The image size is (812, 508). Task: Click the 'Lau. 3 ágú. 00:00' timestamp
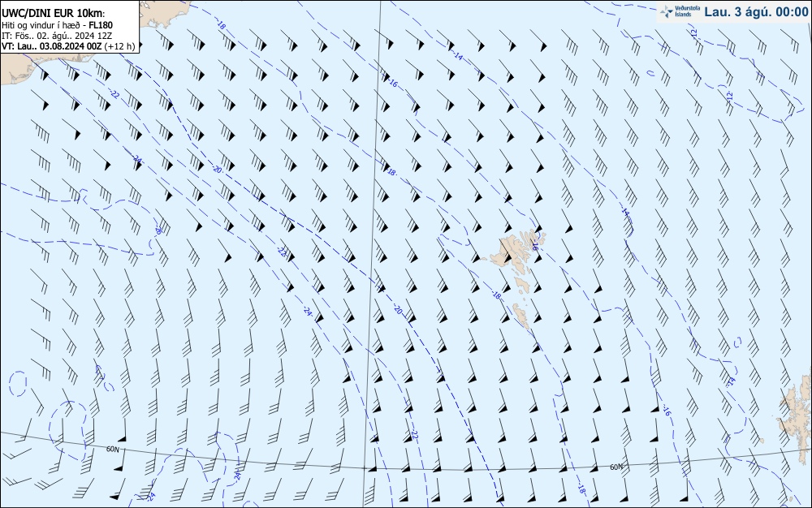coord(756,12)
